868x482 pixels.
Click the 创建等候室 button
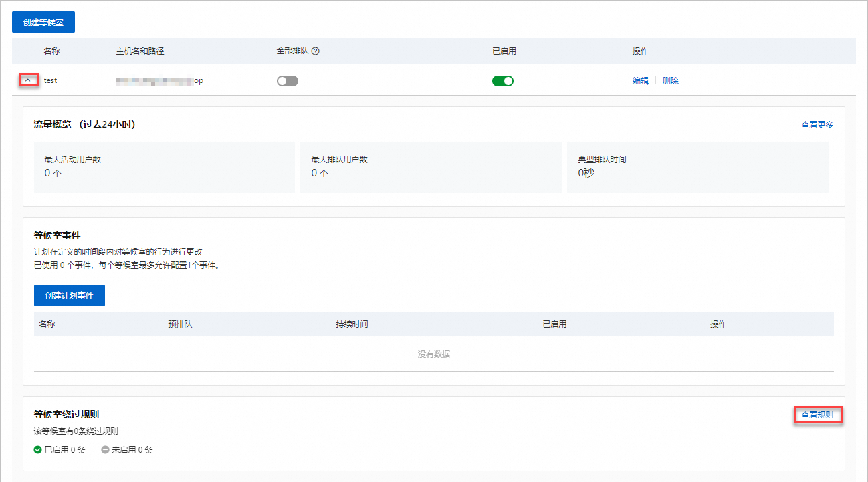(43, 22)
